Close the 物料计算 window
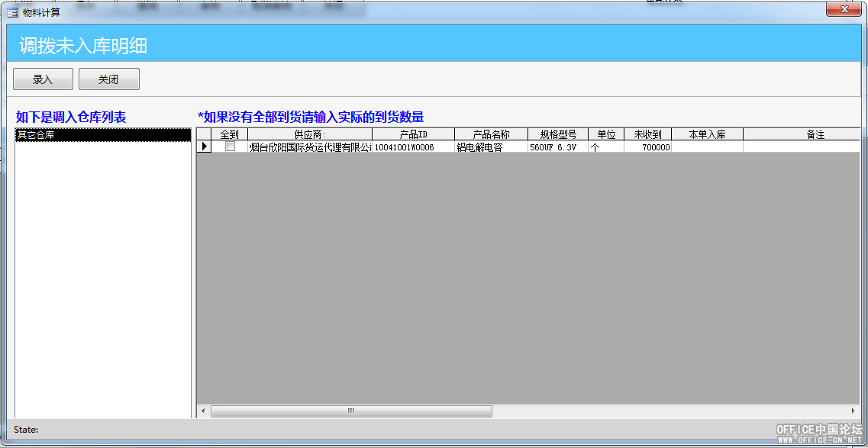This screenshot has height=448, width=868. point(844,9)
